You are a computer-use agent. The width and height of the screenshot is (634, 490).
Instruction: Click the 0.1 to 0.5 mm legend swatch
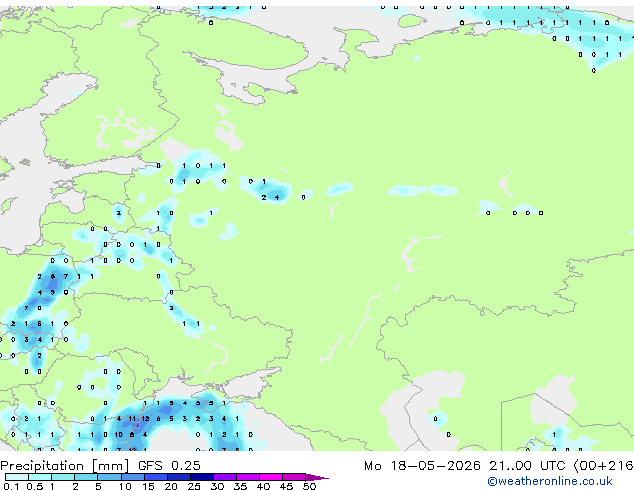(x=17, y=477)
